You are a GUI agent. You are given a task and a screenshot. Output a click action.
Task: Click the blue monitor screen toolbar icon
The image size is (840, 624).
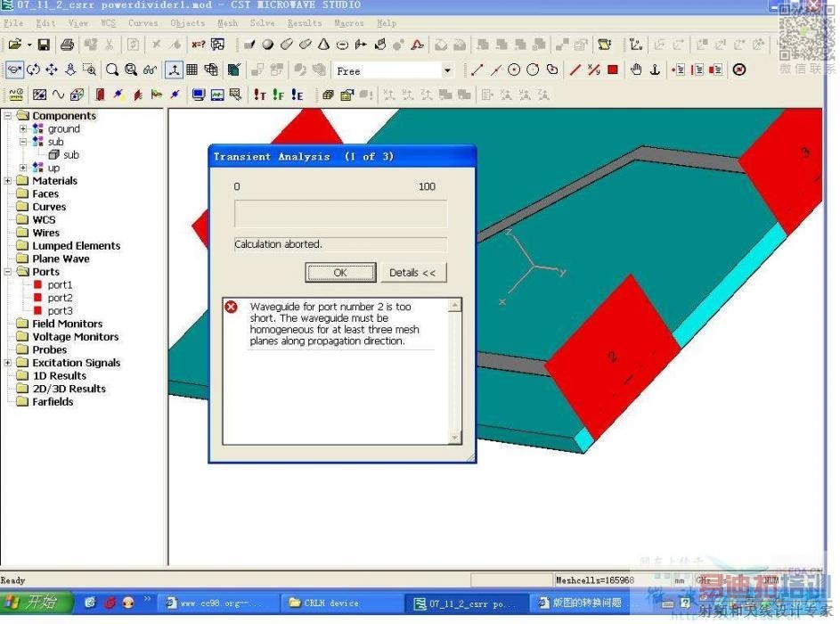(x=199, y=94)
